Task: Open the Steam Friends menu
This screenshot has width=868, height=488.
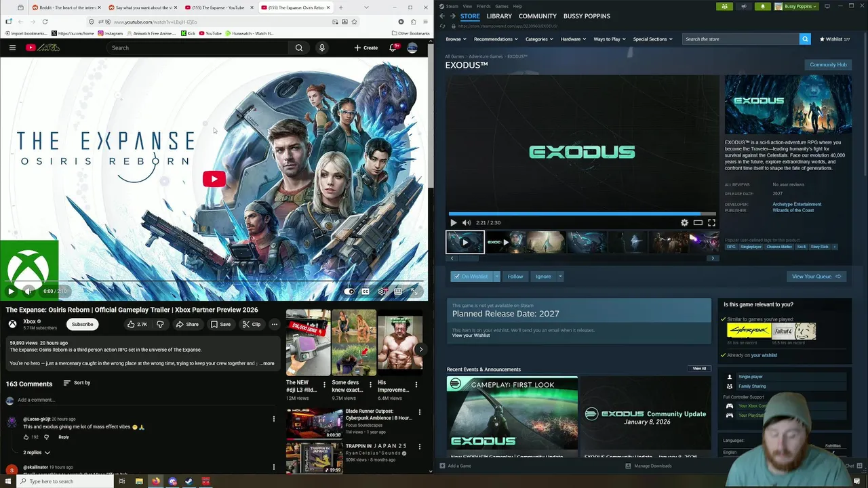Action: [x=484, y=6]
